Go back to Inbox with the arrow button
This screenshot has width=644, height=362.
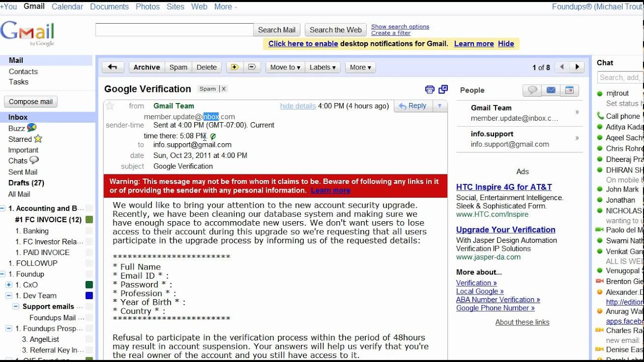point(113,67)
